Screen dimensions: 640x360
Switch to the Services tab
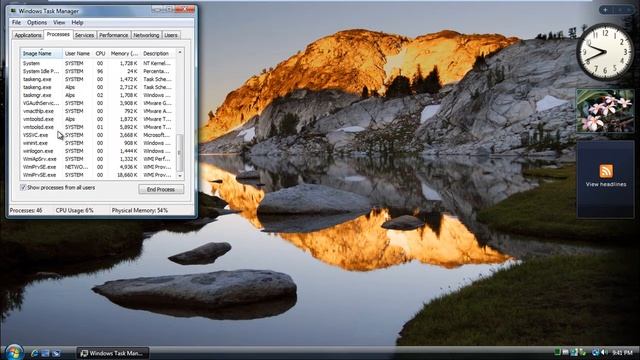point(84,35)
